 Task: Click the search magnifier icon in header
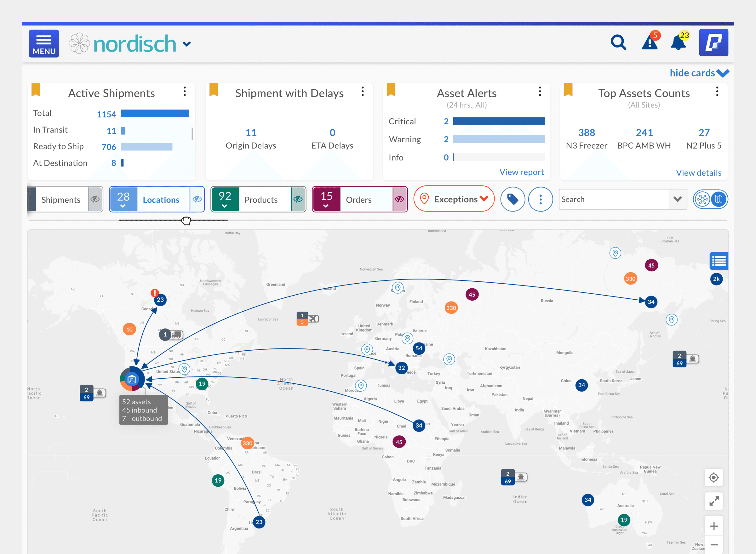coord(618,42)
